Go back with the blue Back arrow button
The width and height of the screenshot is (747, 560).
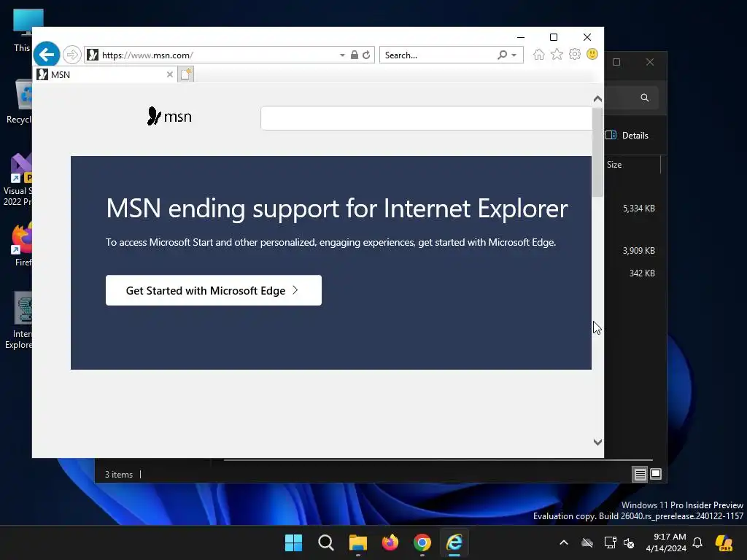[47, 55]
